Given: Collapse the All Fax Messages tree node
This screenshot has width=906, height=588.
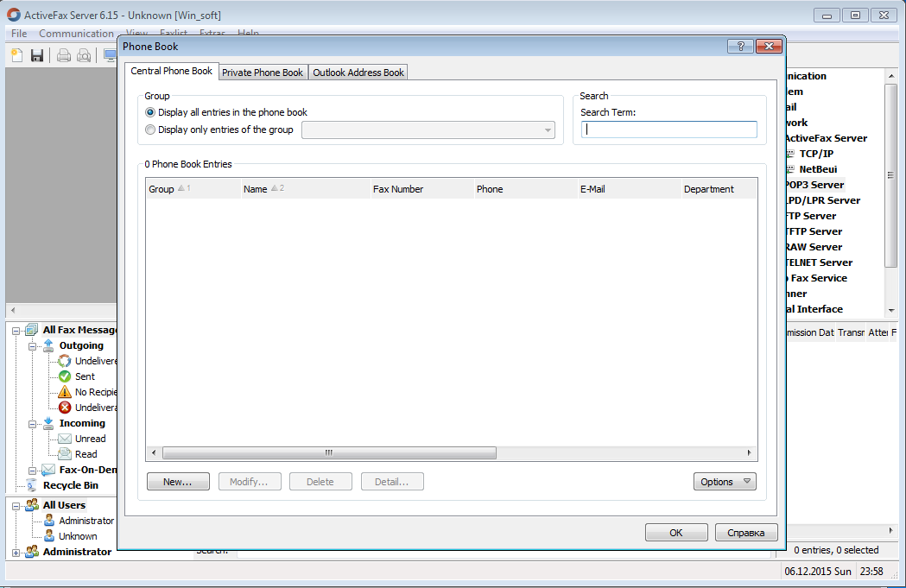Looking at the screenshot, I should pyautogui.click(x=16, y=331).
